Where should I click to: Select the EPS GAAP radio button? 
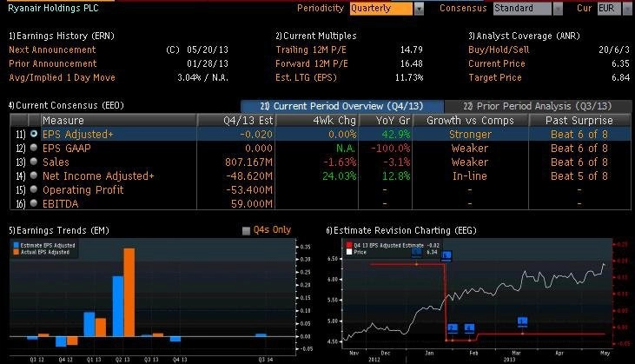[x=34, y=148]
